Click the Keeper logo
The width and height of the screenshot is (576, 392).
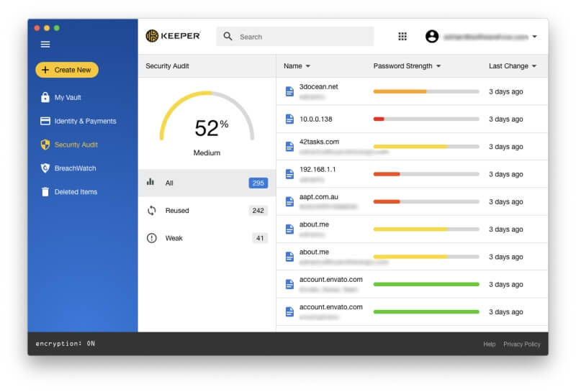tap(173, 36)
